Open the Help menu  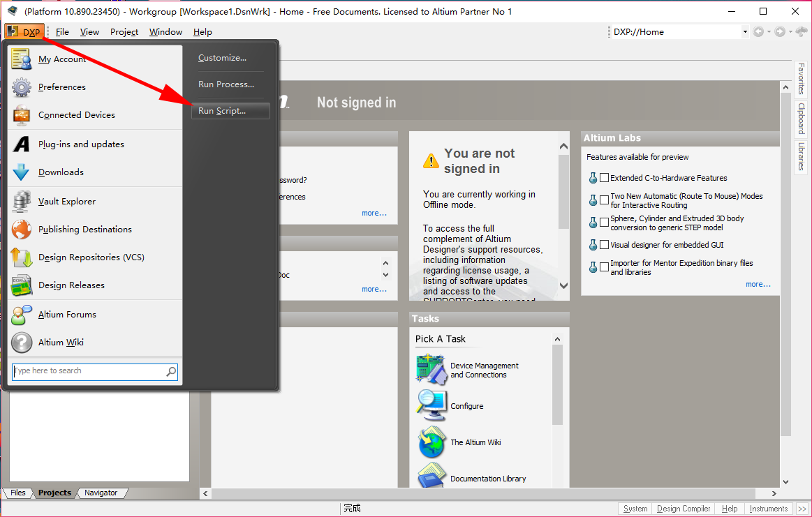202,31
